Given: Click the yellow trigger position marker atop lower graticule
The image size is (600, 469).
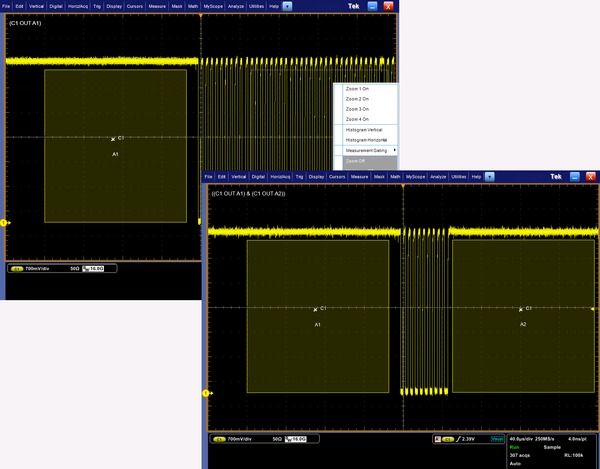Looking at the screenshot, I should point(401,186).
